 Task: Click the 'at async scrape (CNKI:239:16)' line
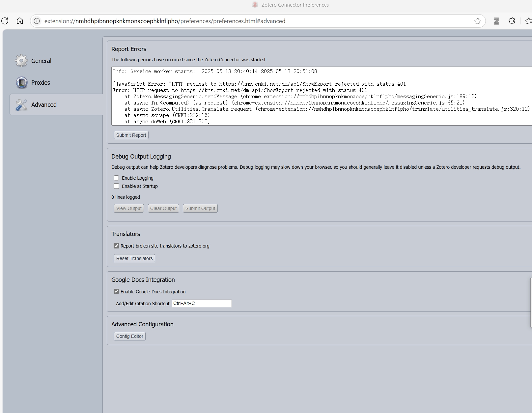167,115
